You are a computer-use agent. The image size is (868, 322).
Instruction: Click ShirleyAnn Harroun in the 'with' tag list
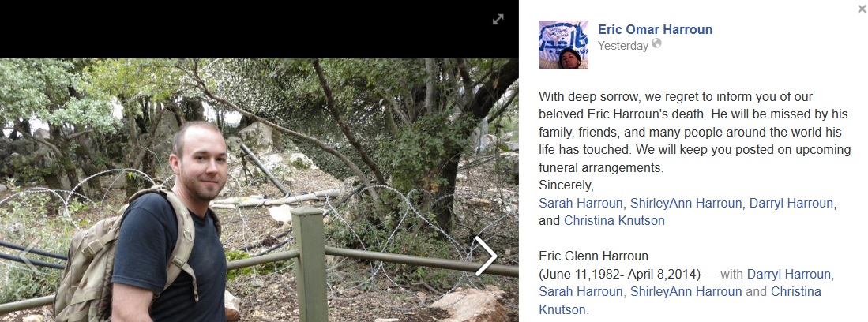pos(686,291)
